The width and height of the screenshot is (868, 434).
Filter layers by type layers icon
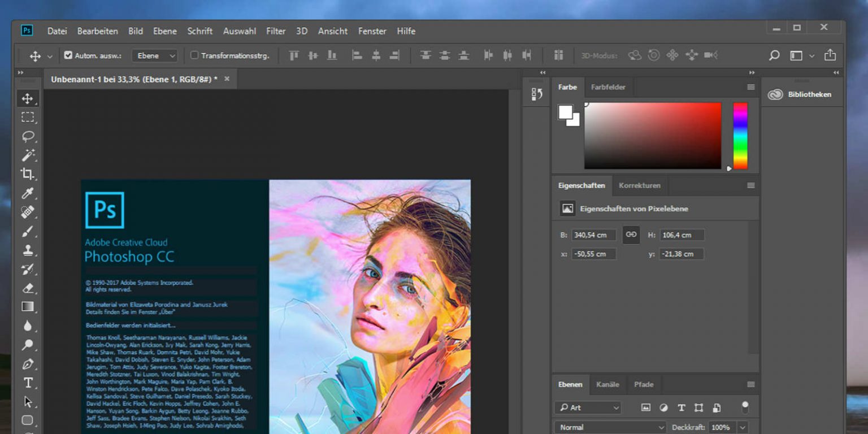pos(681,407)
